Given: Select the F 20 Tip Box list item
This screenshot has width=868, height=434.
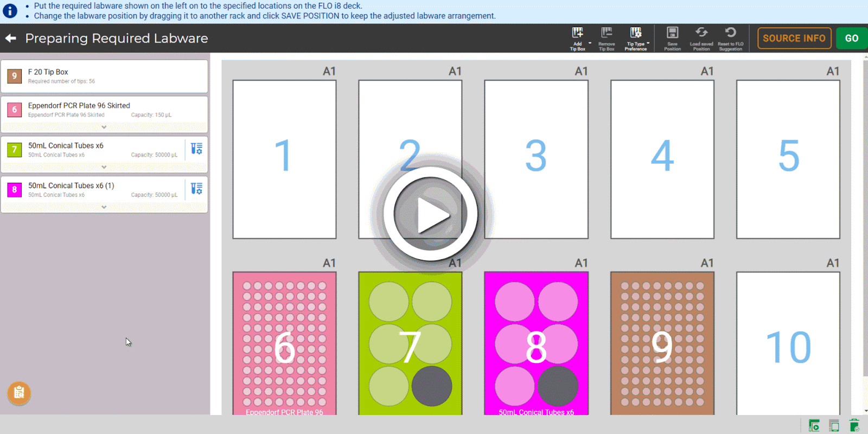Looking at the screenshot, I should pos(104,76).
